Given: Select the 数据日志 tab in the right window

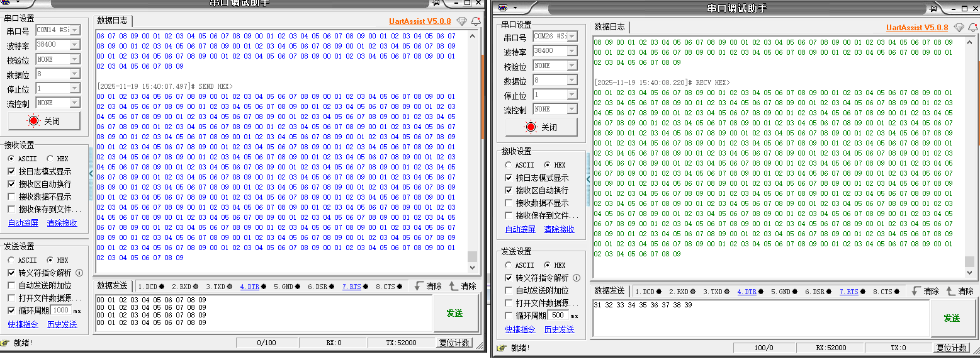Looking at the screenshot, I should click(609, 26).
